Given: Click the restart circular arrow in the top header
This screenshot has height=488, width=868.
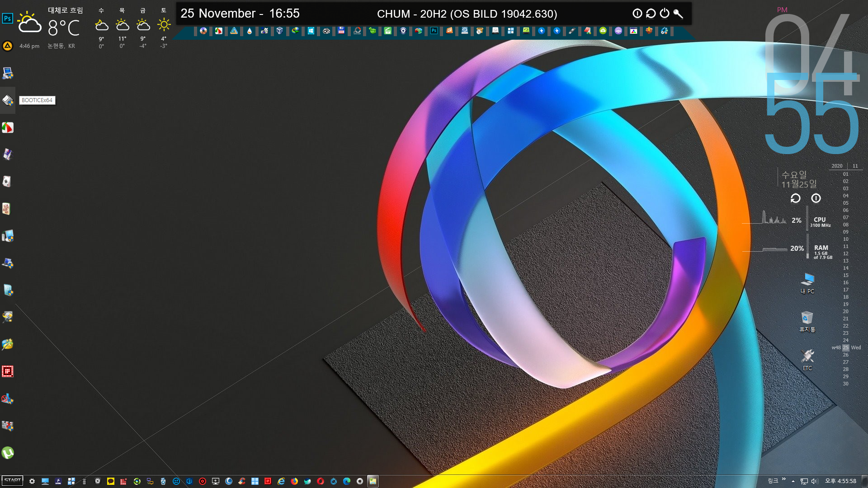Looking at the screenshot, I should coord(651,14).
